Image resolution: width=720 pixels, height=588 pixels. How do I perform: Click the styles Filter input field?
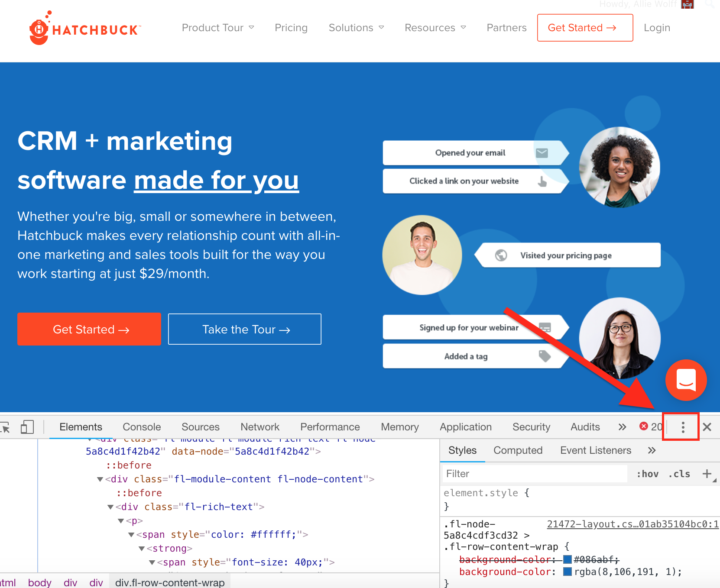coord(535,474)
